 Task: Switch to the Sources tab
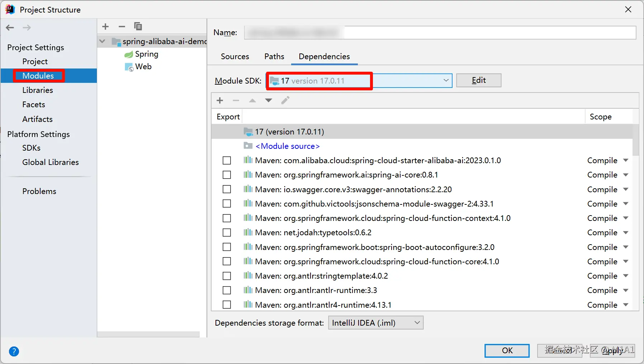[x=235, y=56]
